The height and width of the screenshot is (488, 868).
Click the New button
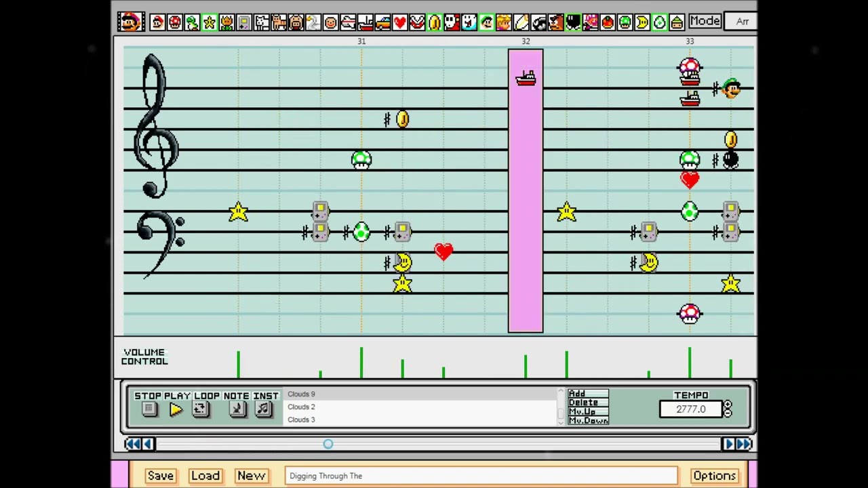[x=251, y=476]
